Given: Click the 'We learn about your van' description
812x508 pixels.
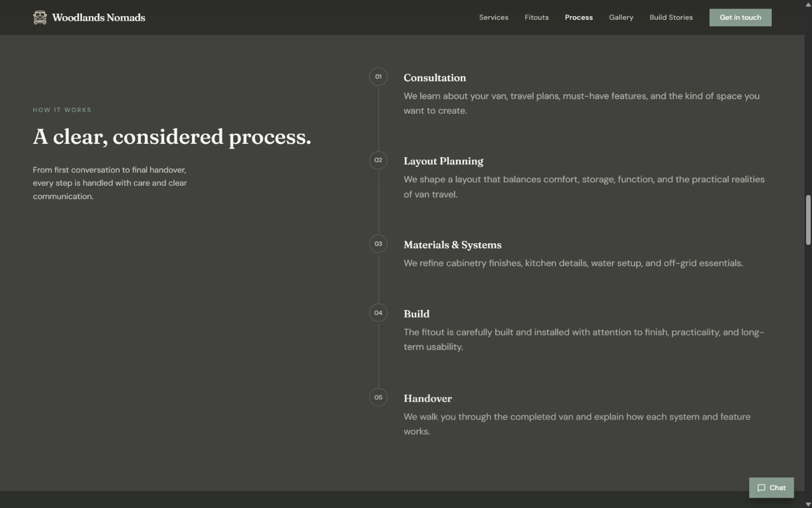Looking at the screenshot, I should tap(581, 103).
